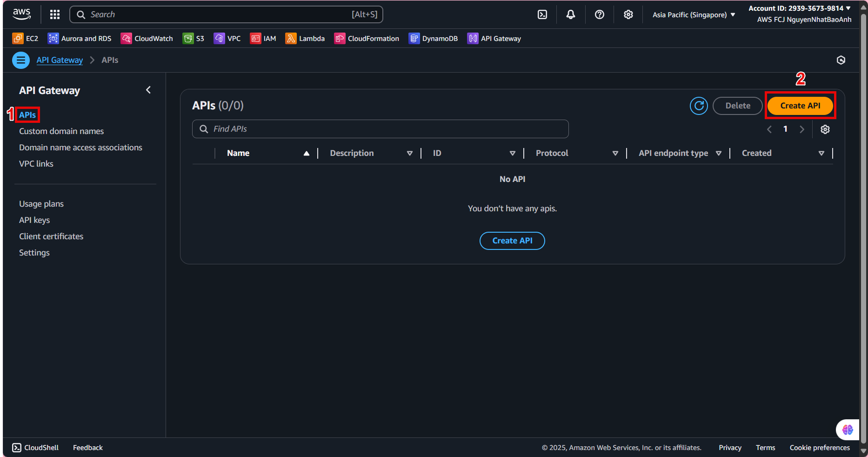868x457 pixels.
Task: Open the notifications bell
Action: [570, 14]
